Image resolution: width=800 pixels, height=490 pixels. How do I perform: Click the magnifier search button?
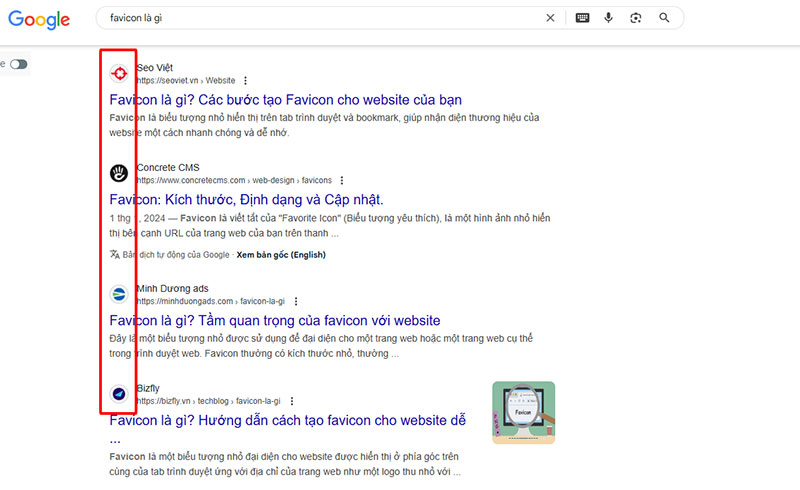pos(664,18)
